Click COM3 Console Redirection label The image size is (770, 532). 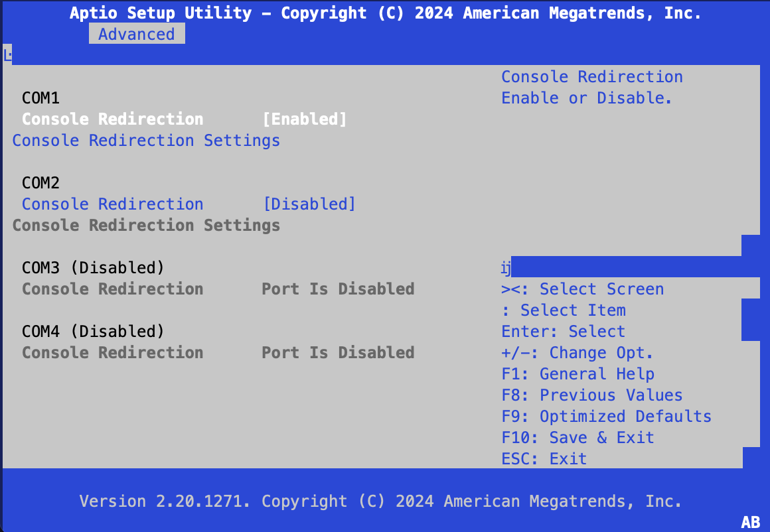click(x=112, y=289)
